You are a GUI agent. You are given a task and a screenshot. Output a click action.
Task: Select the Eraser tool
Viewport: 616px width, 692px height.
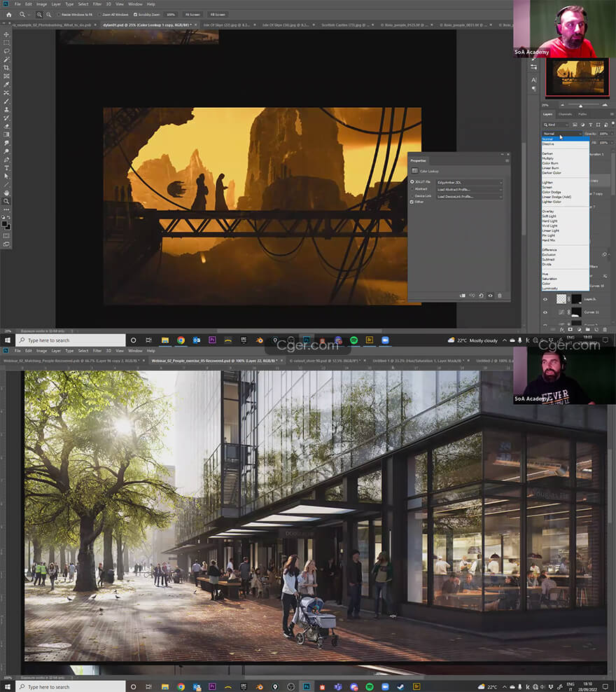point(6,126)
